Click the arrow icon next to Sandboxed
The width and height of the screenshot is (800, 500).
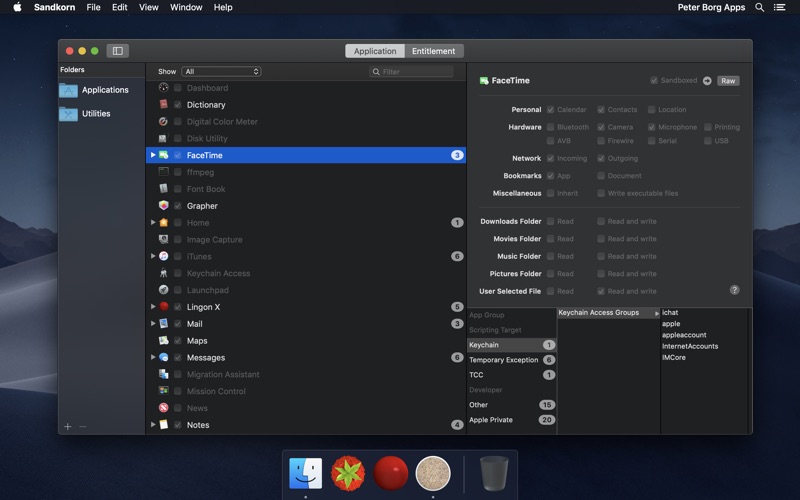707,81
